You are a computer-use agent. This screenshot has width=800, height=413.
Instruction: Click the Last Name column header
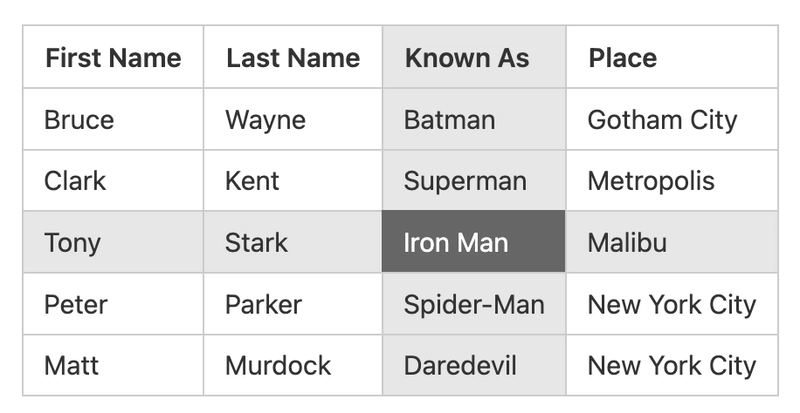tap(293, 57)
